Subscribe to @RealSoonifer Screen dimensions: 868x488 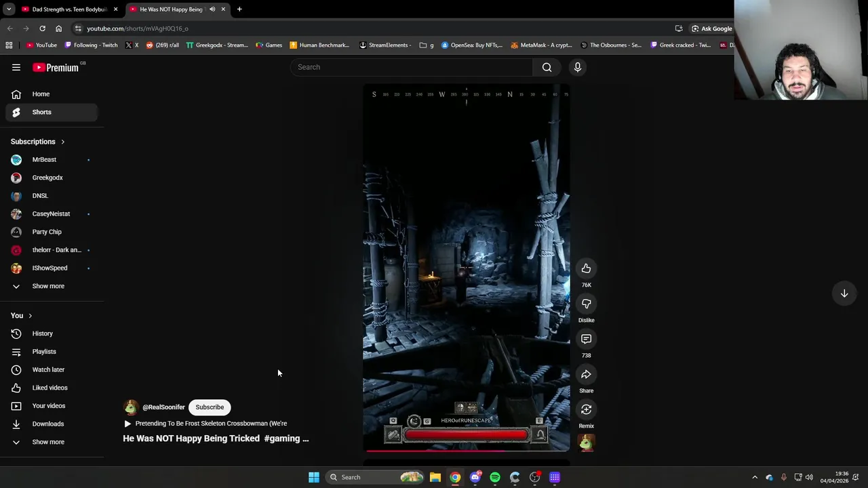pyautogui.click(x=210, y=407)
